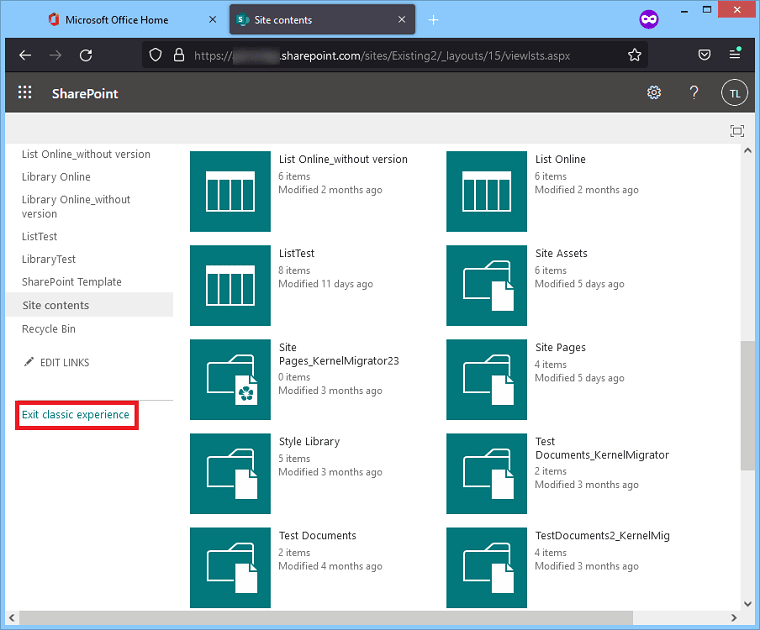Click '0 items' under Site Pages_KernelMigrator23

click(x=294, y=377)
